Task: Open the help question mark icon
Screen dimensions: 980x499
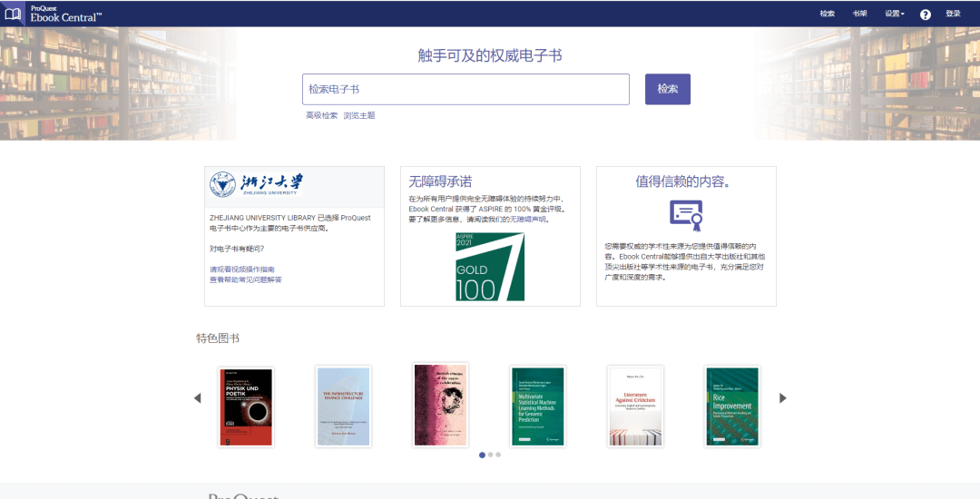Action: (x=925, y=15)
